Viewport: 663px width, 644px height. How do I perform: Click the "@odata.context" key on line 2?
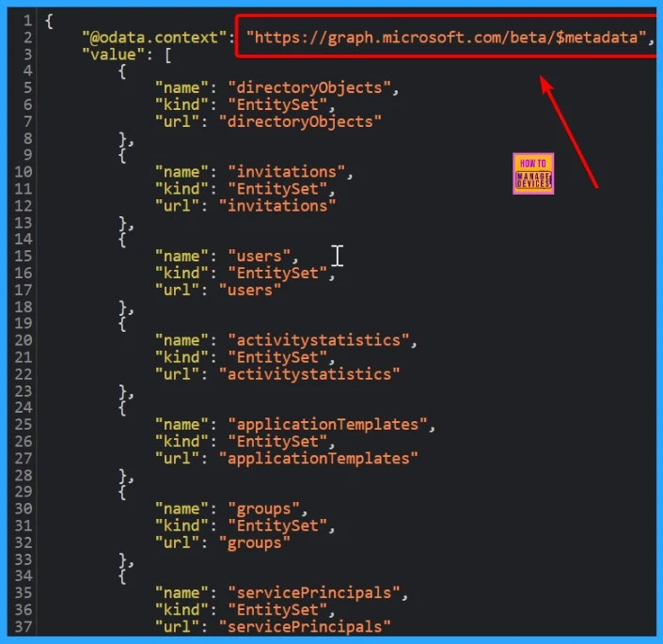pyautogui.click(x=154, y=38)
